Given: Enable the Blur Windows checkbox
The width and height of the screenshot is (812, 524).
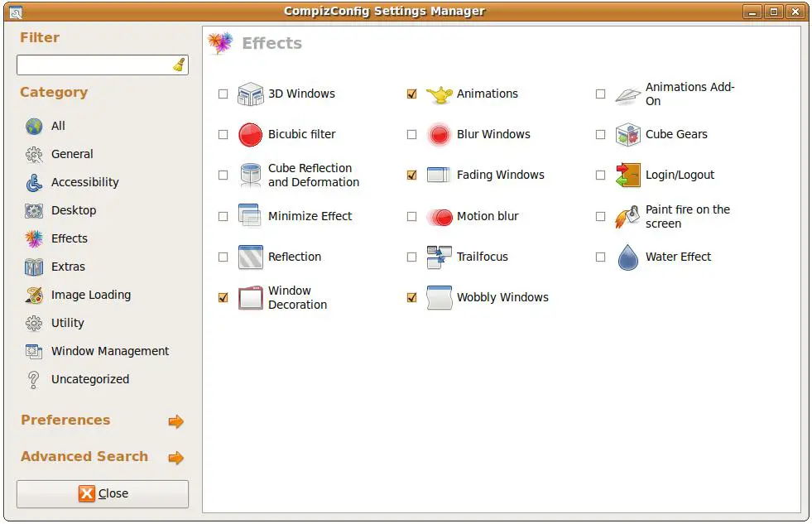Looking at the screenshot, I should pyautogui.click(x=411, y=134).
